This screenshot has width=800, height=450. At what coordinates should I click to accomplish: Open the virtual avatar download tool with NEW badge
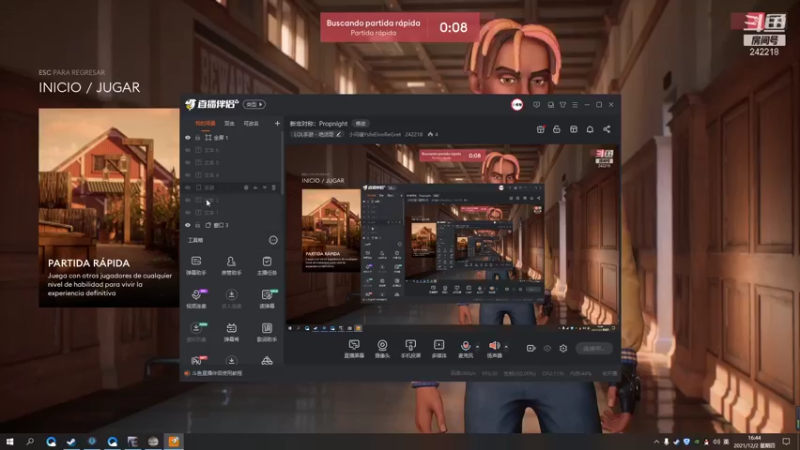point(196,332)
